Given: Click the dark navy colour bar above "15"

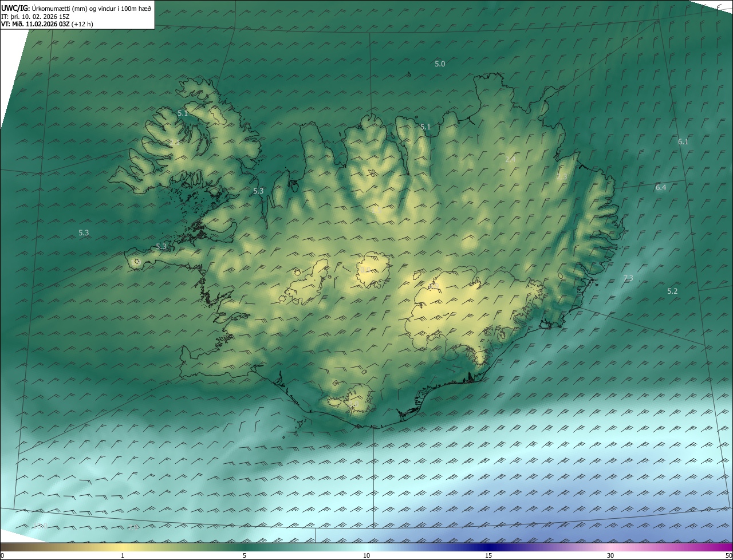Looking at the screenshot, I should (488, 547).
